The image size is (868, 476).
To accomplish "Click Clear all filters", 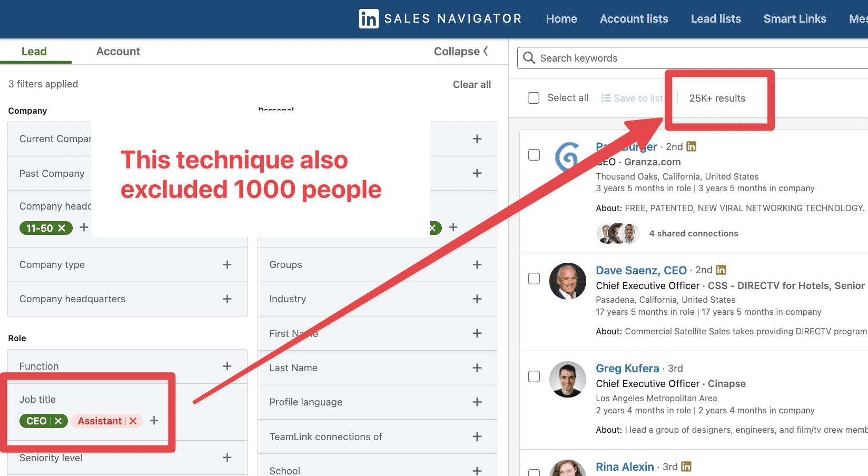I will 472,84.
